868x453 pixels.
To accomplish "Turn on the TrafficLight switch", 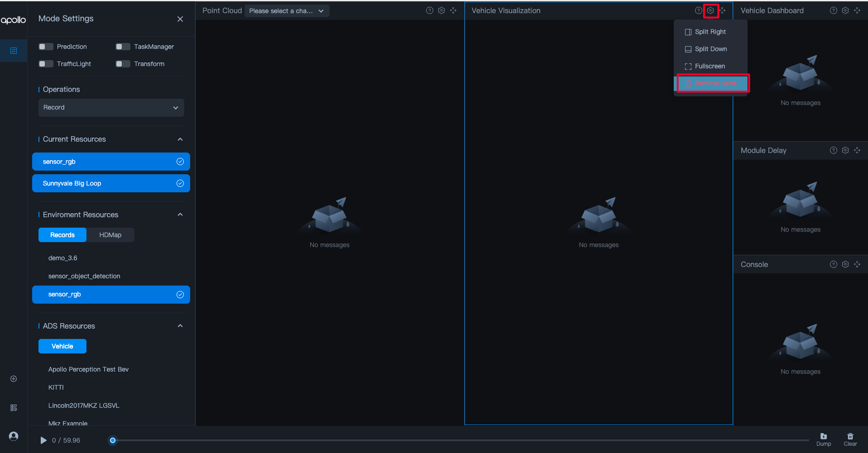I will pyautogui.click(x=46, y=64).
